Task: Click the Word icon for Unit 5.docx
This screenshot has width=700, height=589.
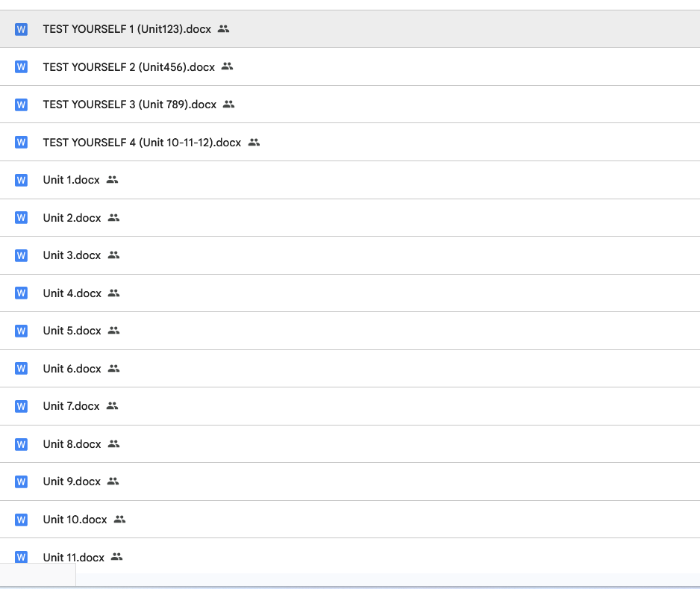Action: pyautogui.click(x=21, y=331)
